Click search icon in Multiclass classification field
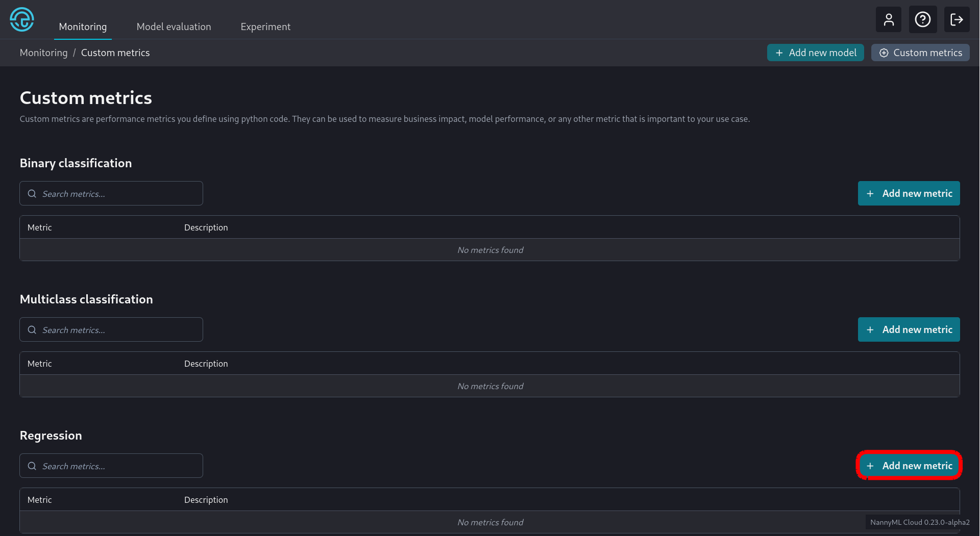The height and width of the screenshot is (536, 980). click(x=32, y=330)
